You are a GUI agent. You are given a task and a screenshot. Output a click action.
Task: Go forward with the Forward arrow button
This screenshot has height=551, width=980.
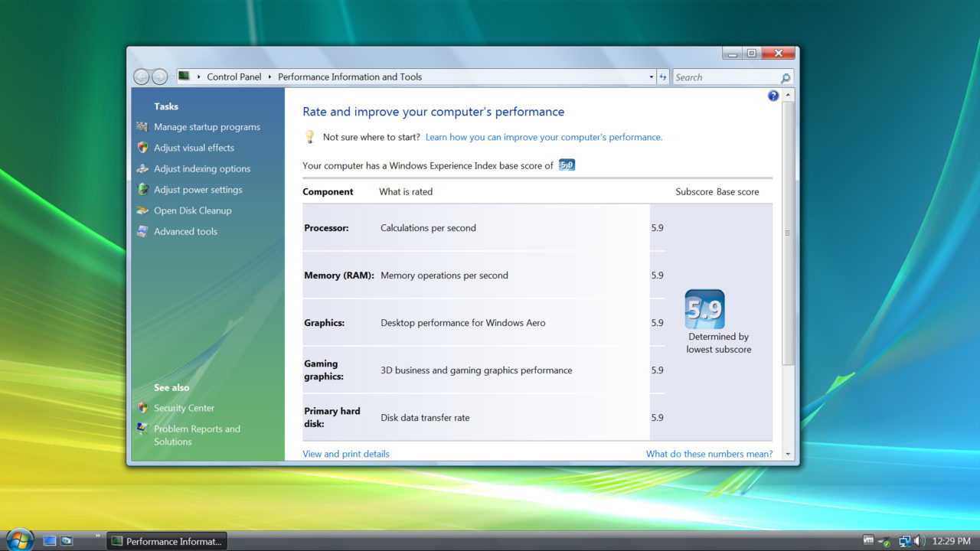point(159,77)
